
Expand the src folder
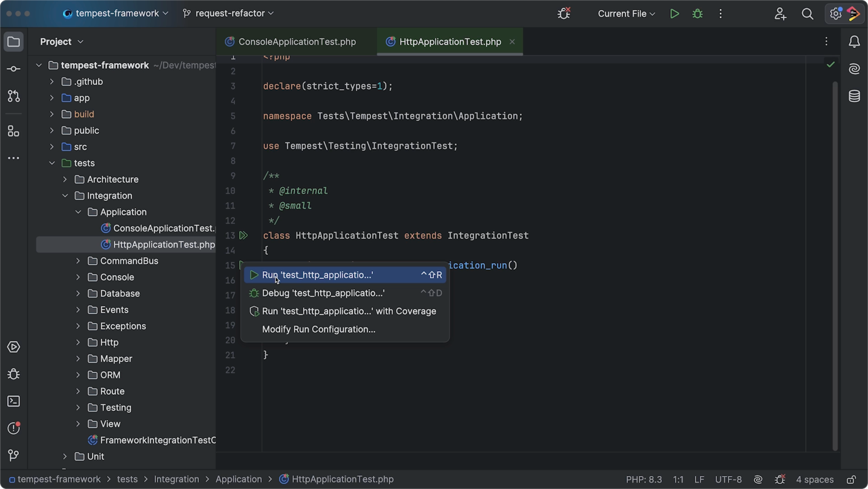tap(52, 147)
